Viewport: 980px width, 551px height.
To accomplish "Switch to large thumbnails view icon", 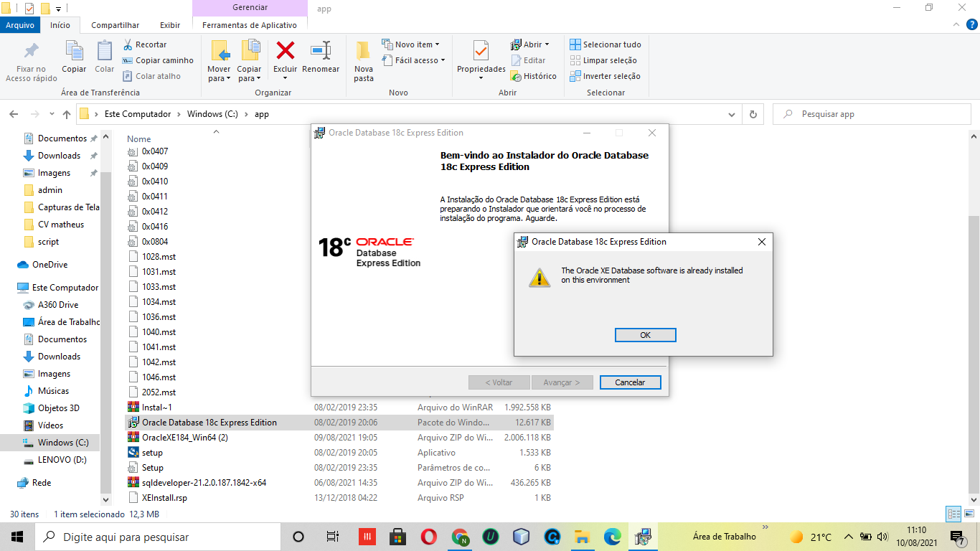I will (969, 514).
